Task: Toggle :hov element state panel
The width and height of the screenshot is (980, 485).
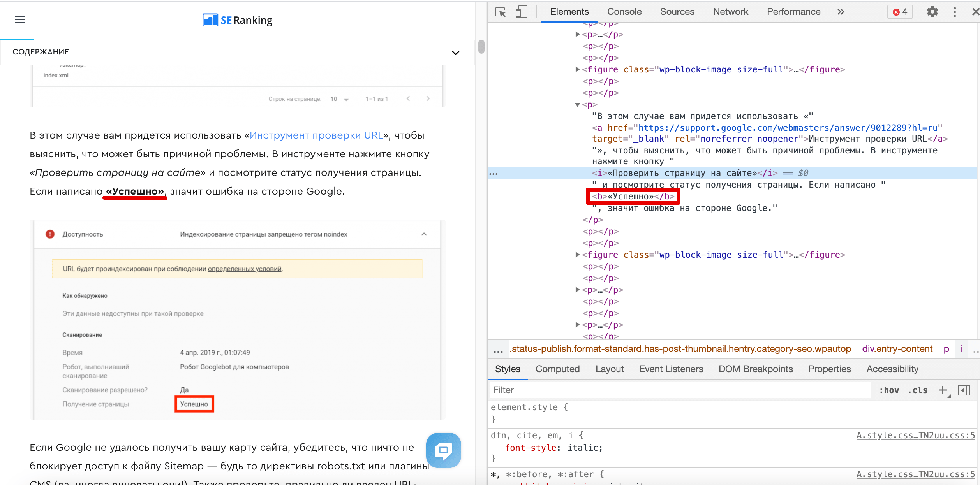Action: (889, 390)
